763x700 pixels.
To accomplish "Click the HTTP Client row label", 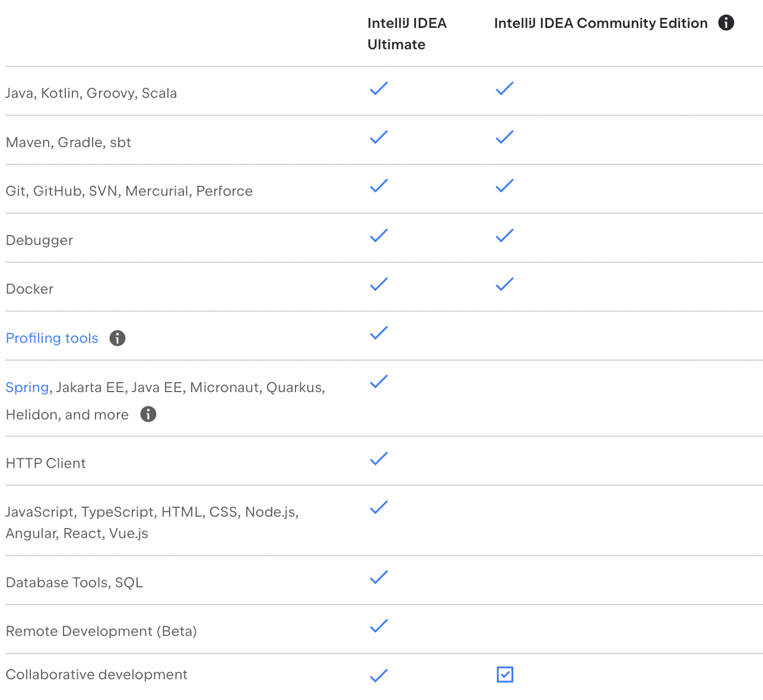I will point(46,463).
